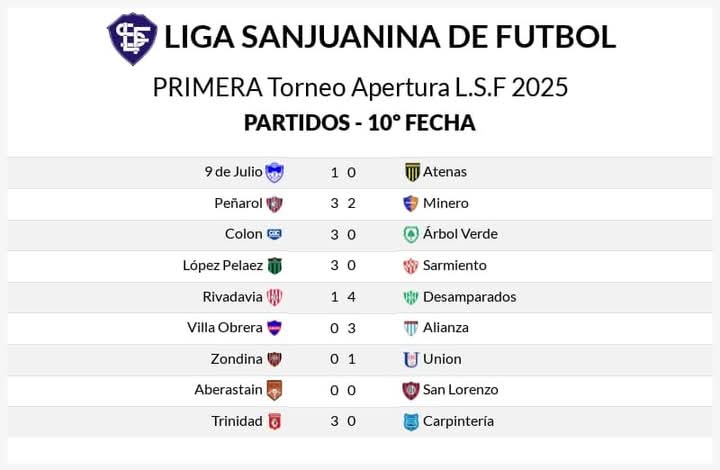Click the Minero team crest
The width and height of the screenshot is (720, 470).
(x=411, y=203)
